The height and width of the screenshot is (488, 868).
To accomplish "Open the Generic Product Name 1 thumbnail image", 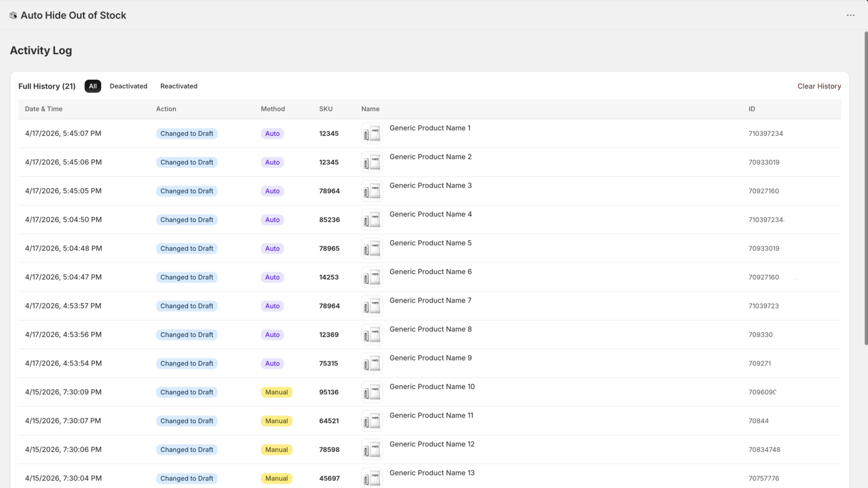I will [372, 133].
